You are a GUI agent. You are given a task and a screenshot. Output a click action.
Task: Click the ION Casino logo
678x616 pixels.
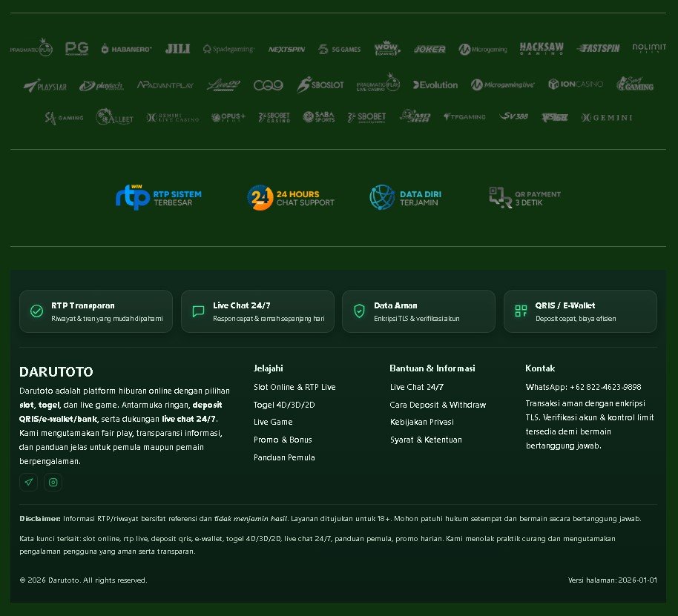click(x=576, y=85)
